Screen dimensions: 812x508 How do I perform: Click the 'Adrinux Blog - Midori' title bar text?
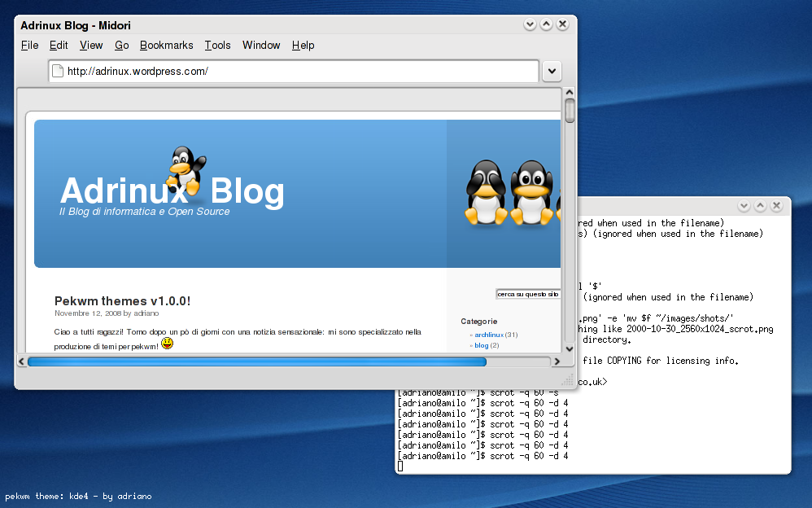click(x=76, y=25)
